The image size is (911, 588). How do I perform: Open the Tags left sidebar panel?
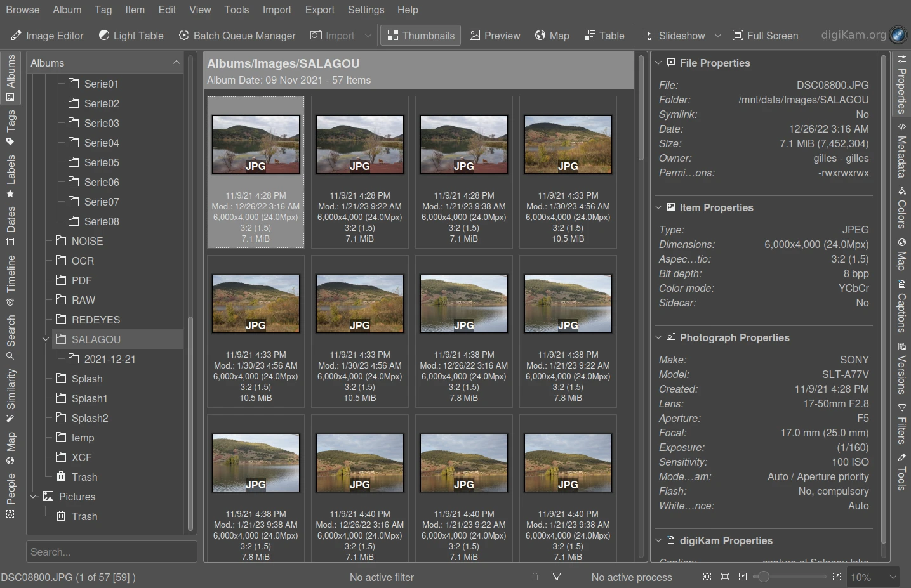click(10, 127)
